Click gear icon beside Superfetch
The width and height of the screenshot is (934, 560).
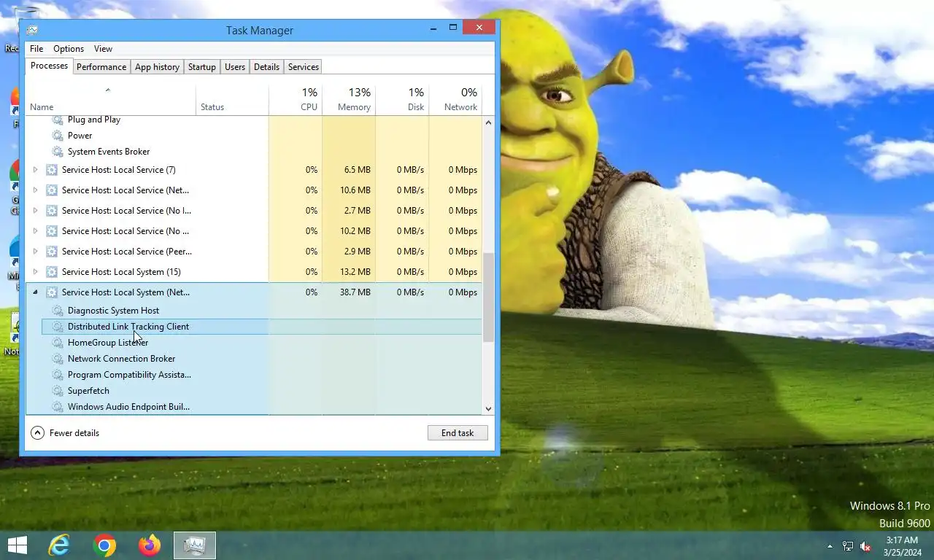coord(58,391)
